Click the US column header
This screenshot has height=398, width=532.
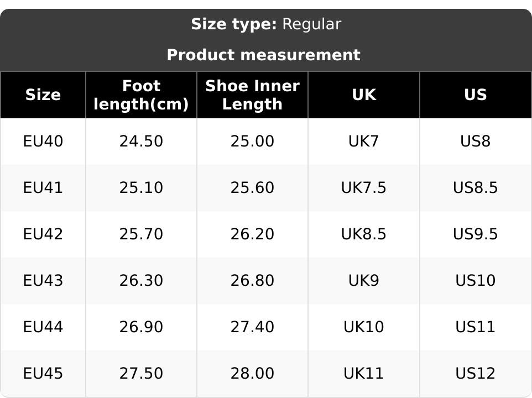[x=475, y=95]
